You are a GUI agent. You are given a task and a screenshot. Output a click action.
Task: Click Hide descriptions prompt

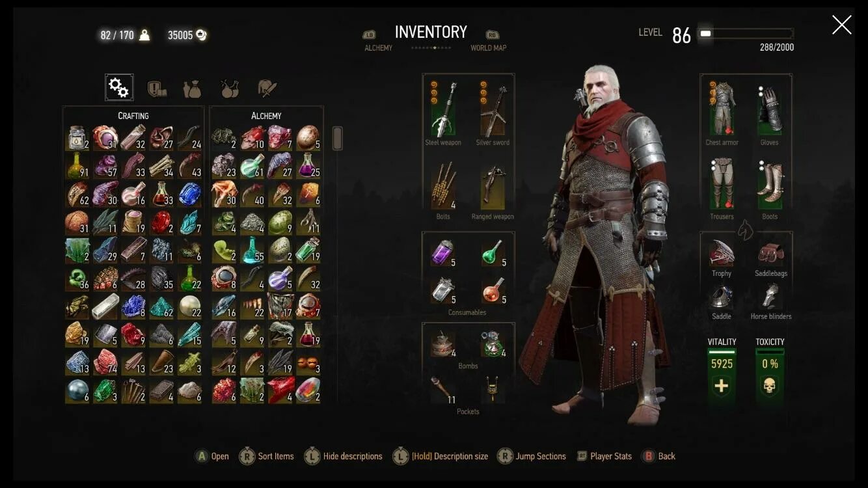point(343,456)
